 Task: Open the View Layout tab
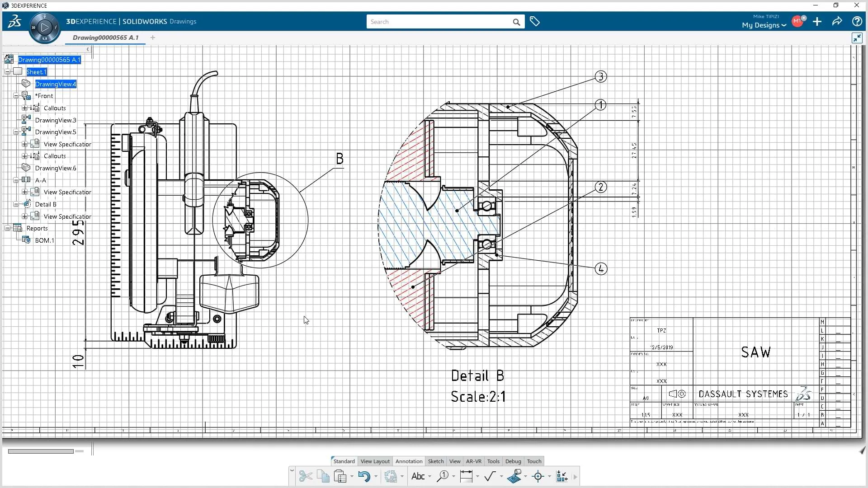click(x=375, y=461)
